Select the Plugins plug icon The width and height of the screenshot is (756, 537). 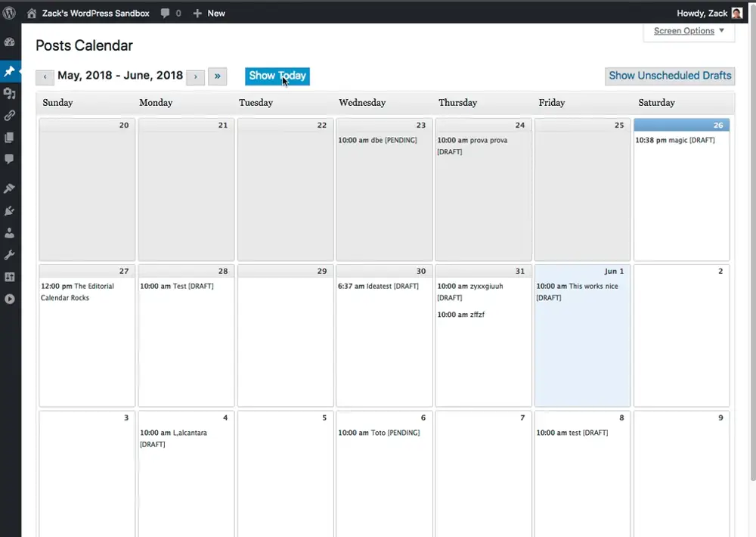10,210
